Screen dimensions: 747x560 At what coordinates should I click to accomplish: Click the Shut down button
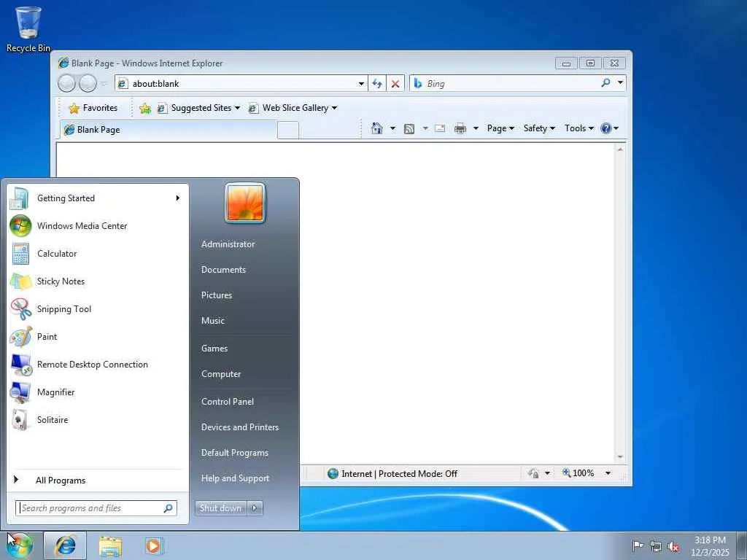tap(221, 508)
